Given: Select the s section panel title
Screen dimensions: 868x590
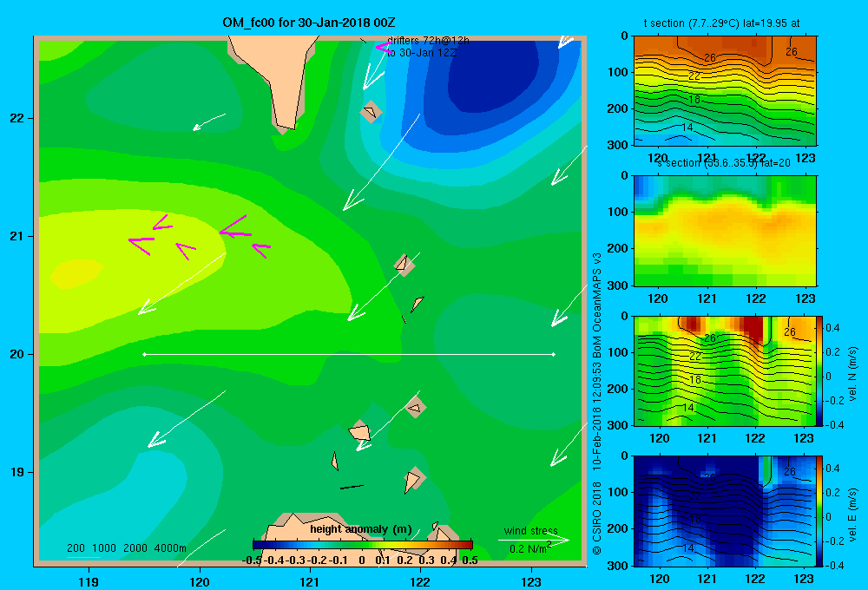Looking at the screenshot, I should click(724, 163).
